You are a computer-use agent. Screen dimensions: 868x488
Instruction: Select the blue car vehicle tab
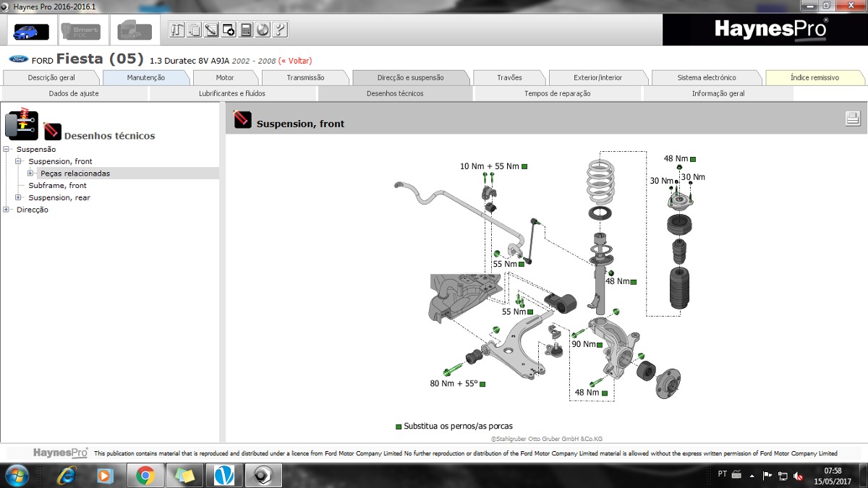pos(31,31)
